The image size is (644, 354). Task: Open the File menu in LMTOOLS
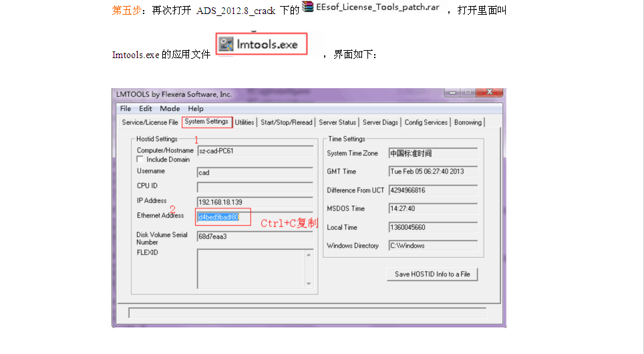pyautogui.click(x=126, y=108)
